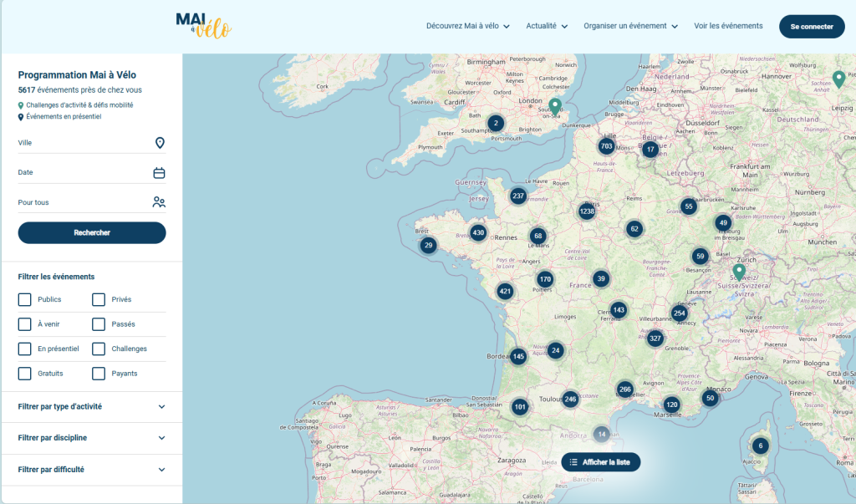Open the Pour tous audience selector
Image resolution: width=856 pixels, height=504 pixels.
coord(92,202)
